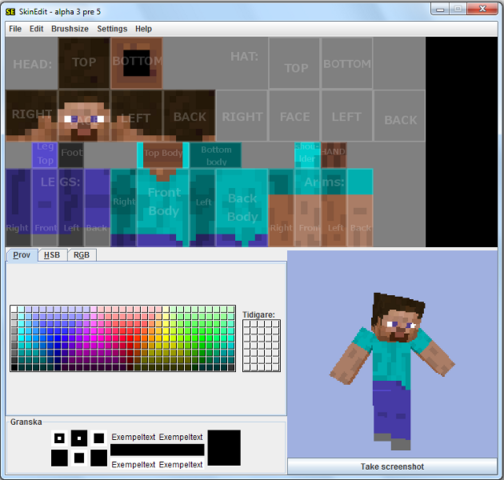The width and height of the screenshot is (504, 480).
Task: Click the Steve face texture region
Action: pyautogui.click(x=84, y=116)
